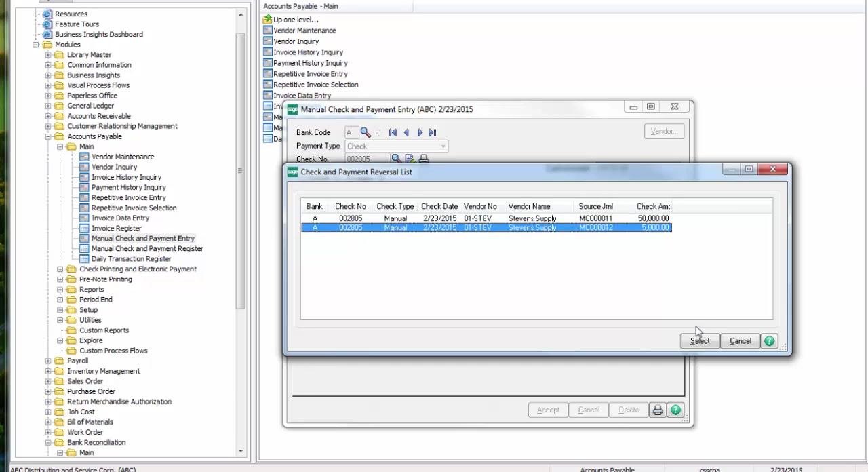Go to next bank code record arrow
The width and height of the screenshot is (868, 472).
[420, 132]
